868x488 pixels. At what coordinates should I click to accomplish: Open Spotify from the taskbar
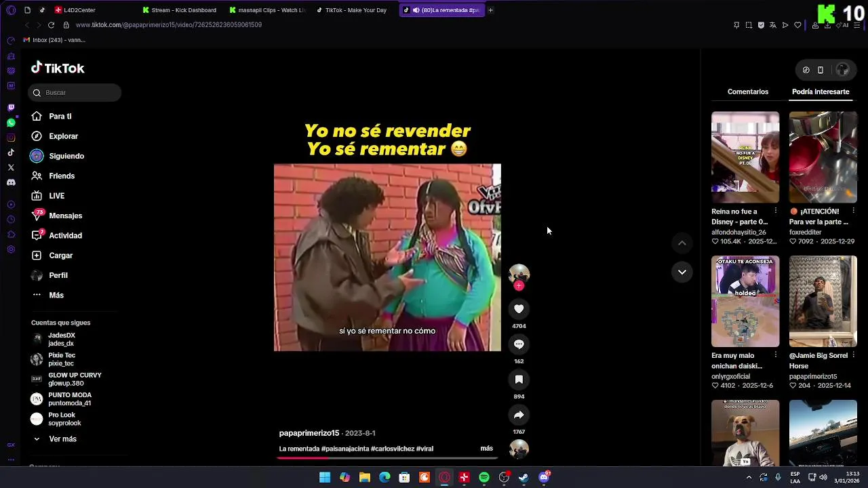pyautogui.click(x=484, y=478)
